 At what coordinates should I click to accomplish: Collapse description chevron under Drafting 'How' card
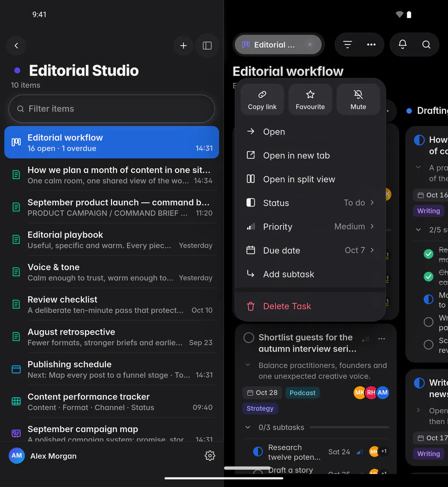418,167
